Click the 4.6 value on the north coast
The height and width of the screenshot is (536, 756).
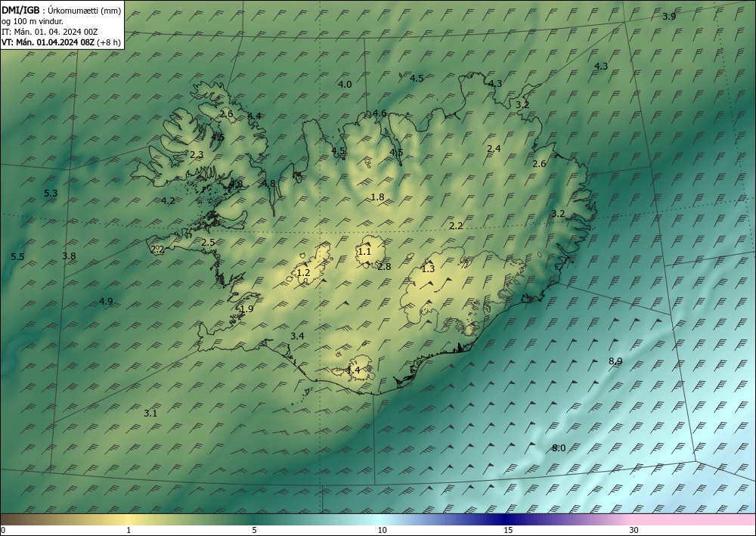pos(380,113)
